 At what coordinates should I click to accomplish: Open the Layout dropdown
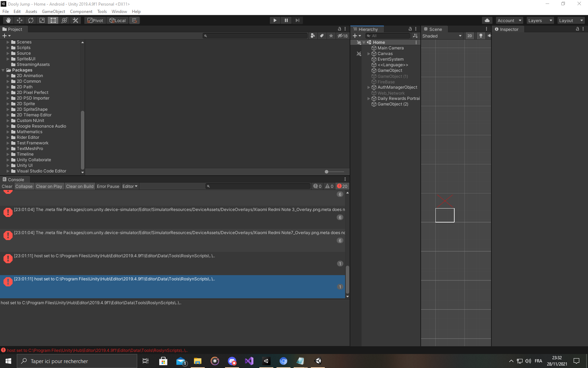(x=571, y=21)
